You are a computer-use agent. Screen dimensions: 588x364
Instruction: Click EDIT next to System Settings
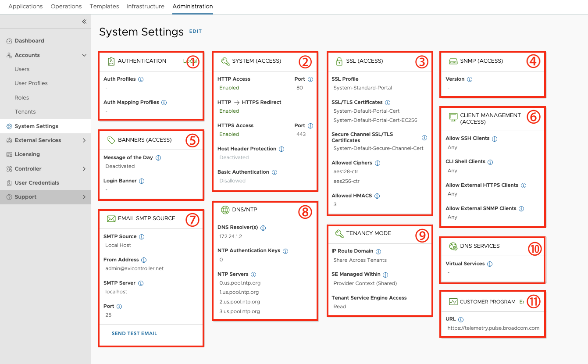196,32
